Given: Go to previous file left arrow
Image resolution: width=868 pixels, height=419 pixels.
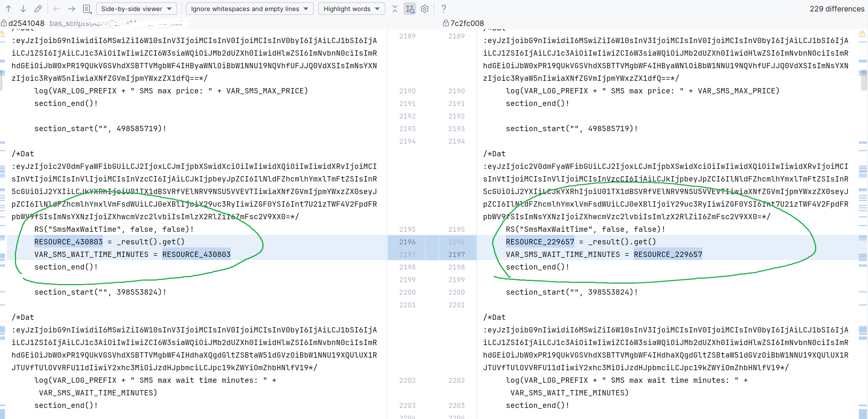Looking at the screenshot, I should (57, 8).
